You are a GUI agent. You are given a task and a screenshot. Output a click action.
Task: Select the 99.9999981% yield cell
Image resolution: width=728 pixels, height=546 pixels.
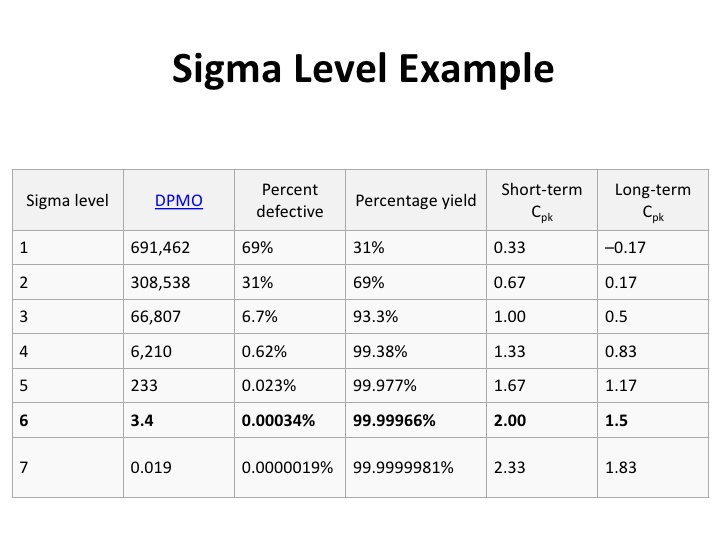tap(403, 467)
